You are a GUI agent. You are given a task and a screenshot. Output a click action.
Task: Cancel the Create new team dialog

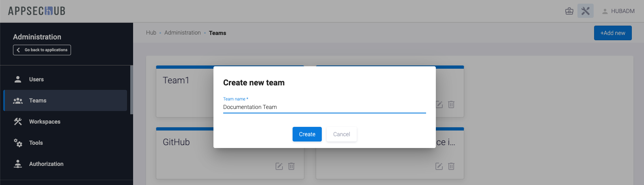point(341,134)
